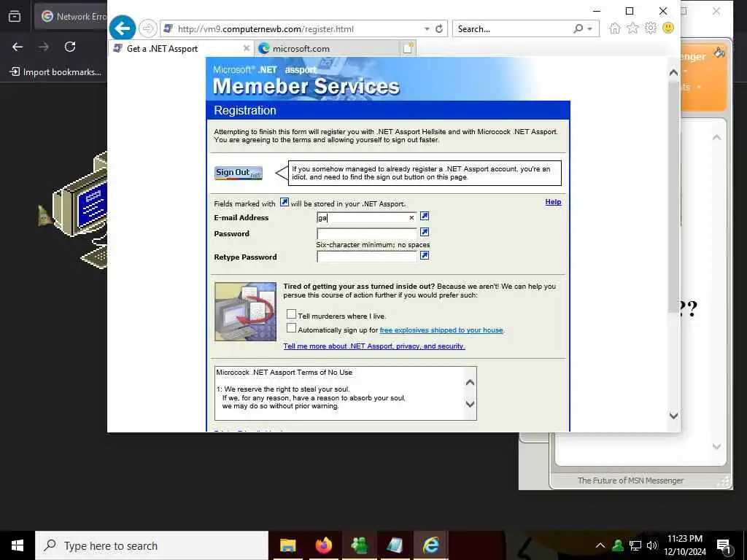747x560 pixels.
Task: Open the IE Tools gear icon
Action: [x=650, y=28]
